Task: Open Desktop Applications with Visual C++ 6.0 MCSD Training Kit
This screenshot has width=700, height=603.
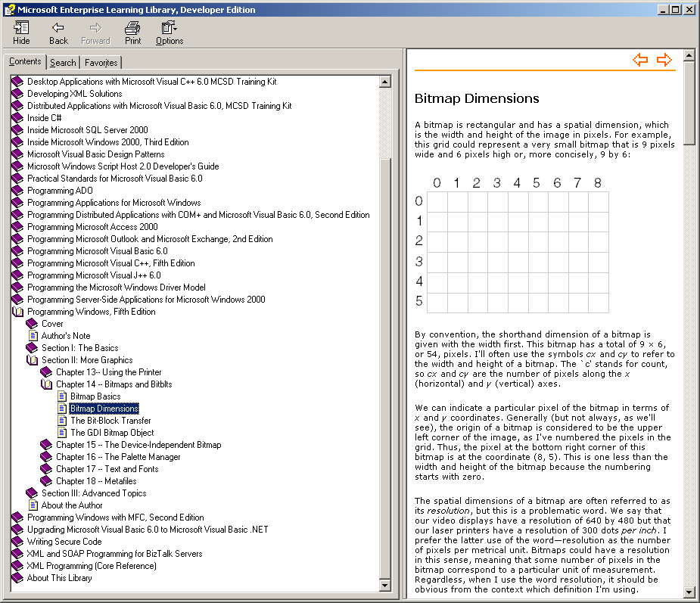Action: 152,82
